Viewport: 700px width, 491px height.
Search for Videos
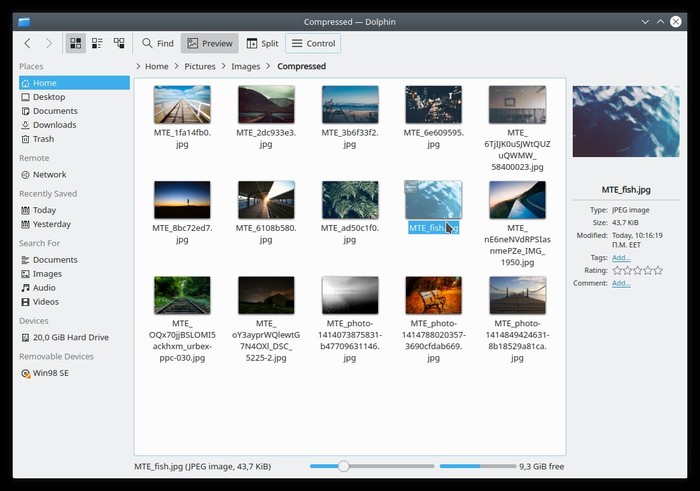74,302
